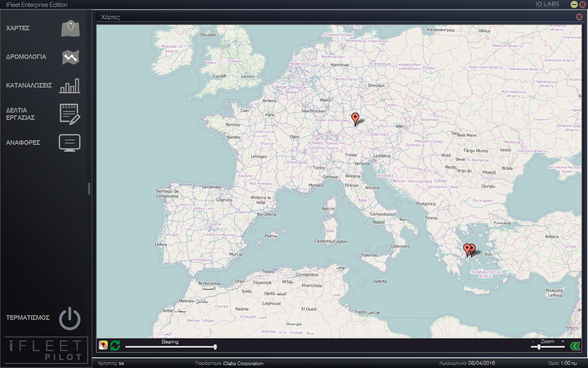Open the ΚΑΤΑΝΑΛΩΣΕΙΣ bar chart icon
Viewport: 588px width, 368px height.
(70, 86)
